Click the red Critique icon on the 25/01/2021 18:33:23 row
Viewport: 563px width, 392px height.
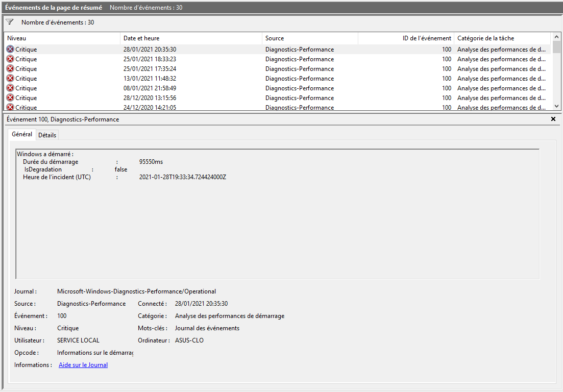pyautogui.click(x=10, y=59)
